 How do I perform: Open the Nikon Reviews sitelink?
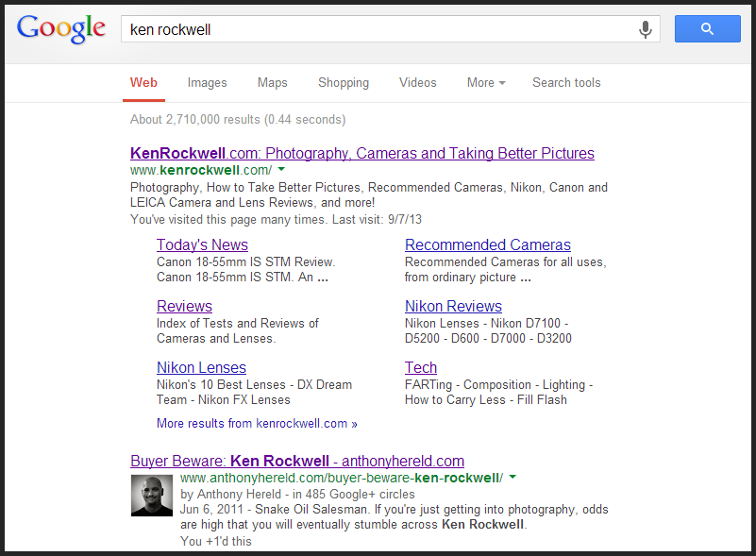click(453, 307)
